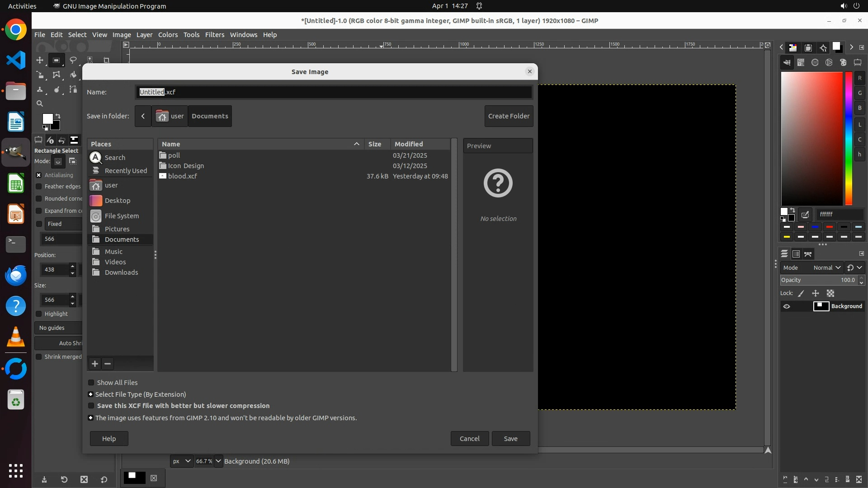This screenshot has height=488, width=868.
Task: Pick the Free Select lasso tool
Action: point(73,60)
